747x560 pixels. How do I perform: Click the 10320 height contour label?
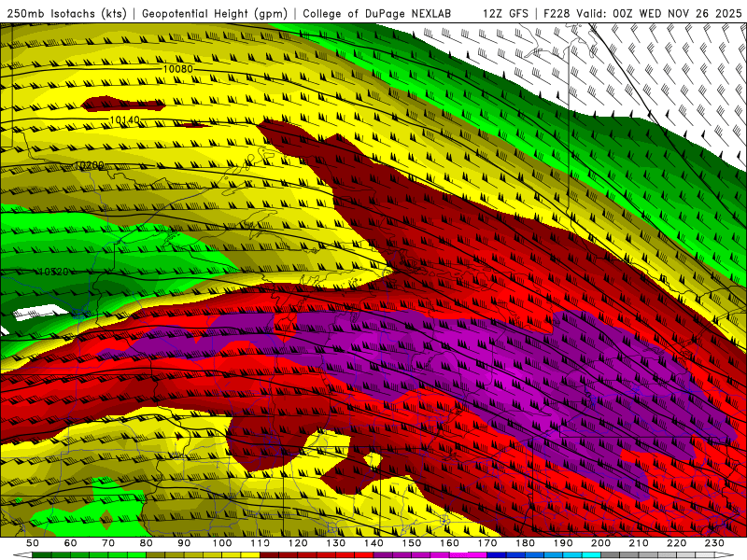pos(53,272)
